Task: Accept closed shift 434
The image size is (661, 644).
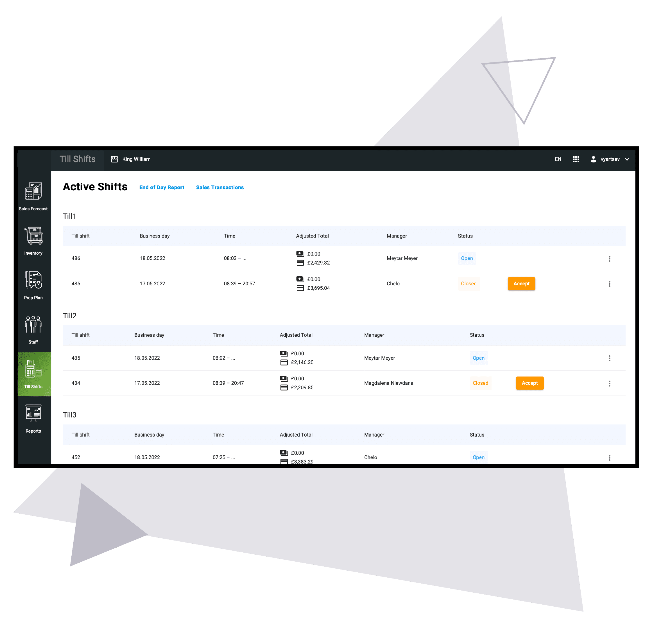Action: click(530, 383)
